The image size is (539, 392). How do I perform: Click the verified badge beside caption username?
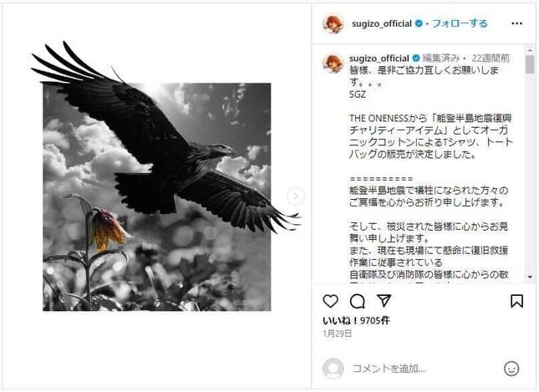[415, 59]
